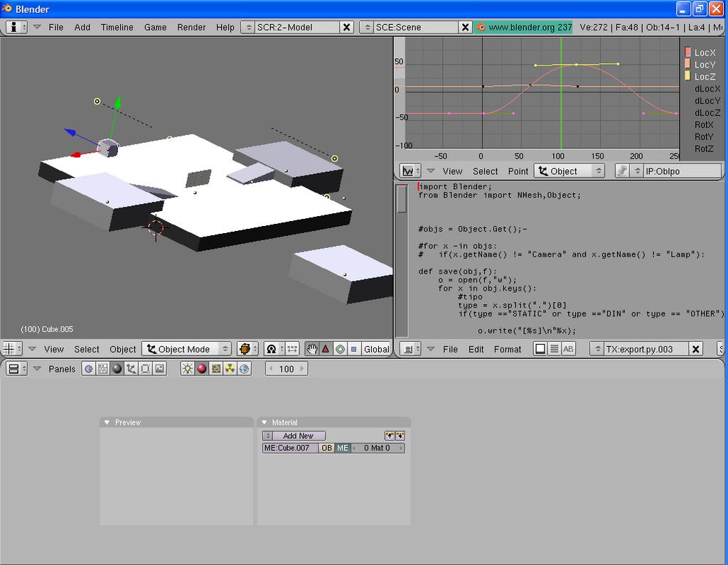The height and width of the screenshot is (565, 728).
Task: Open the Global orientation dropdown
Action: click(x=376, y=349)
